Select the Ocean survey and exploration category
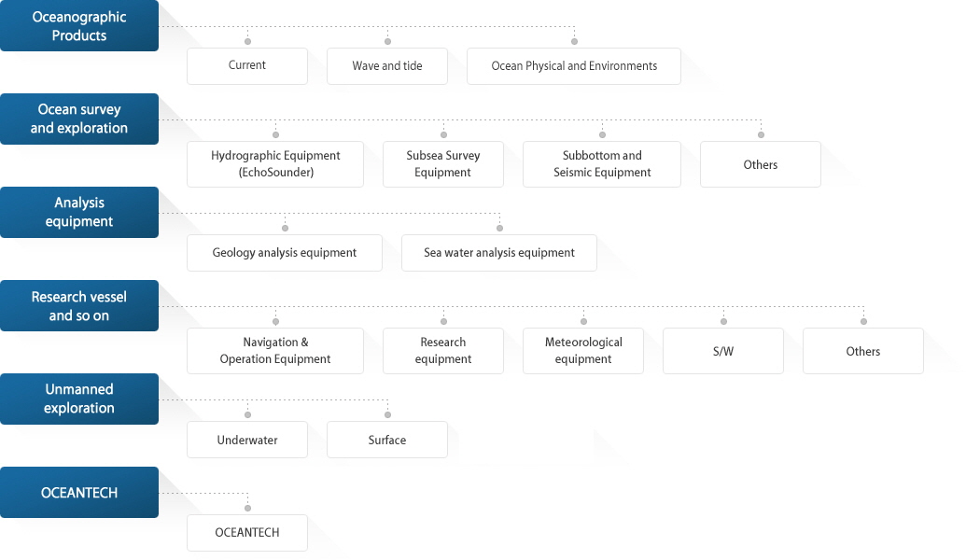The width and height of the screenshot is (966, 560). tap(79, 119)
